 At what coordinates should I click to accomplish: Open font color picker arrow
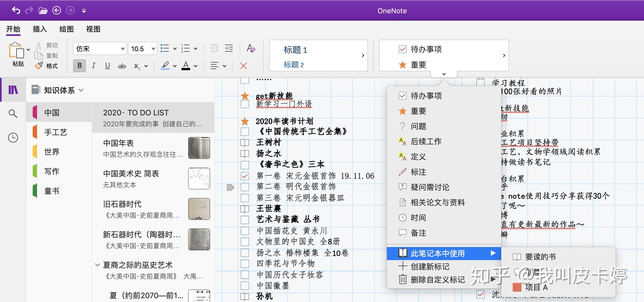(196, 66)
